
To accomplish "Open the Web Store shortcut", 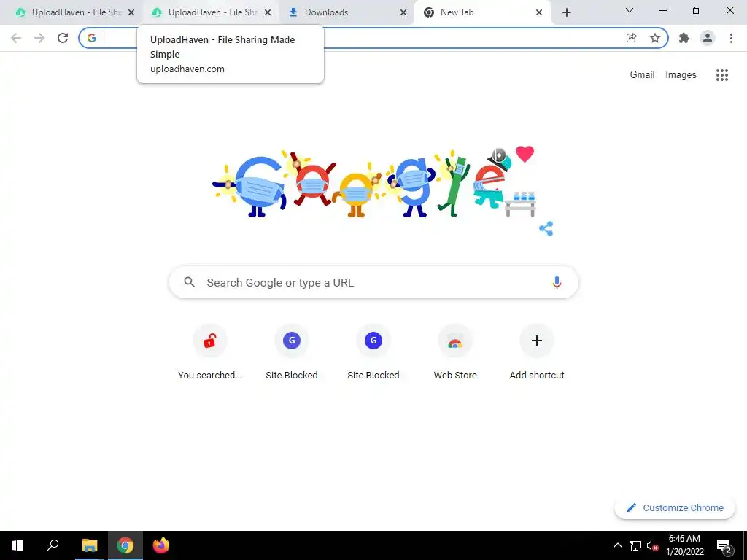I will pyautogui.click(x=455, y=352).
